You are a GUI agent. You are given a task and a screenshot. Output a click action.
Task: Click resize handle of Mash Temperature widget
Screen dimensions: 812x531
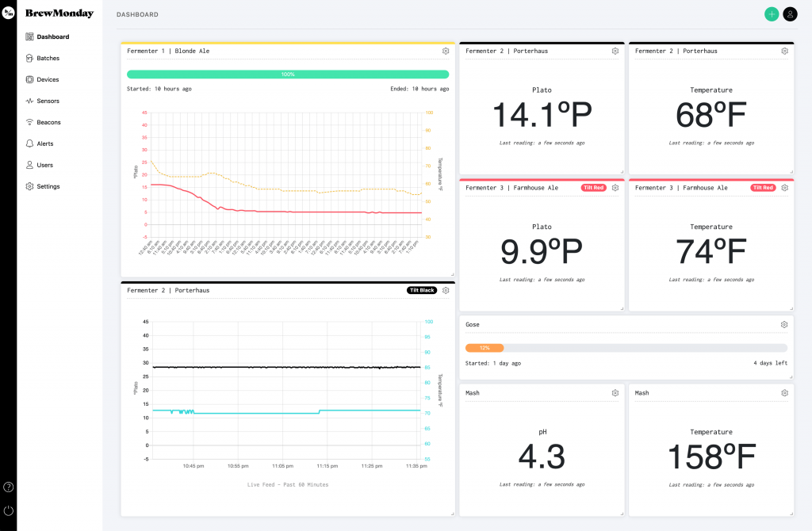pyautogui.click(x=791, y=514)
